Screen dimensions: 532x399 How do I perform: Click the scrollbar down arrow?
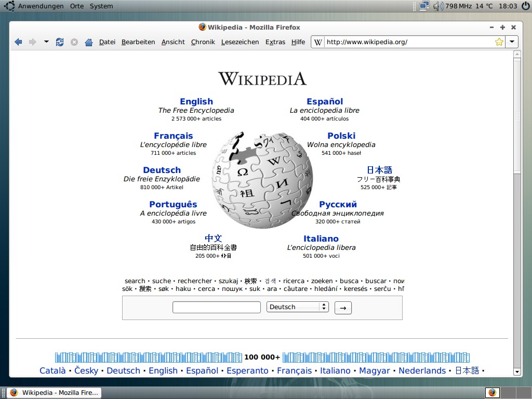pos(517,372)
